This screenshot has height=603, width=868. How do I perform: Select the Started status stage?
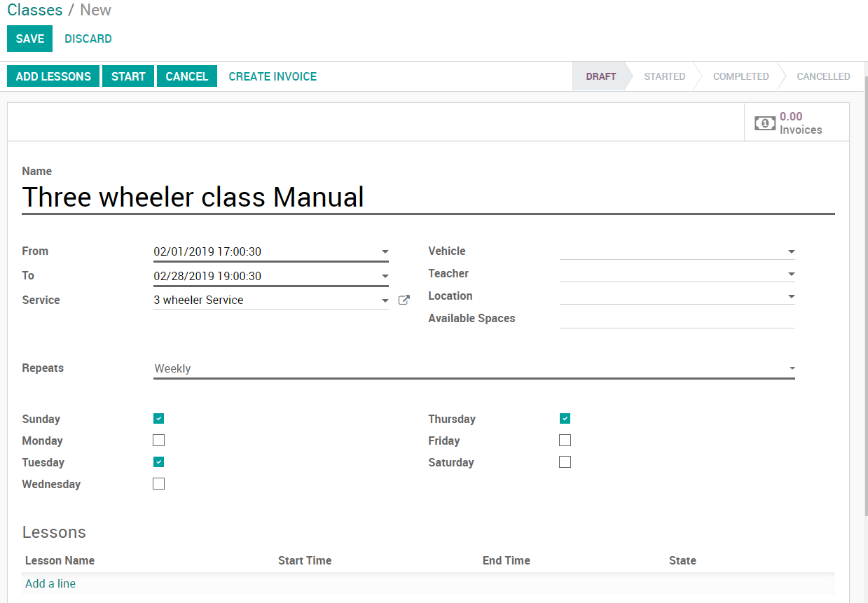click(x=664, y=76)
